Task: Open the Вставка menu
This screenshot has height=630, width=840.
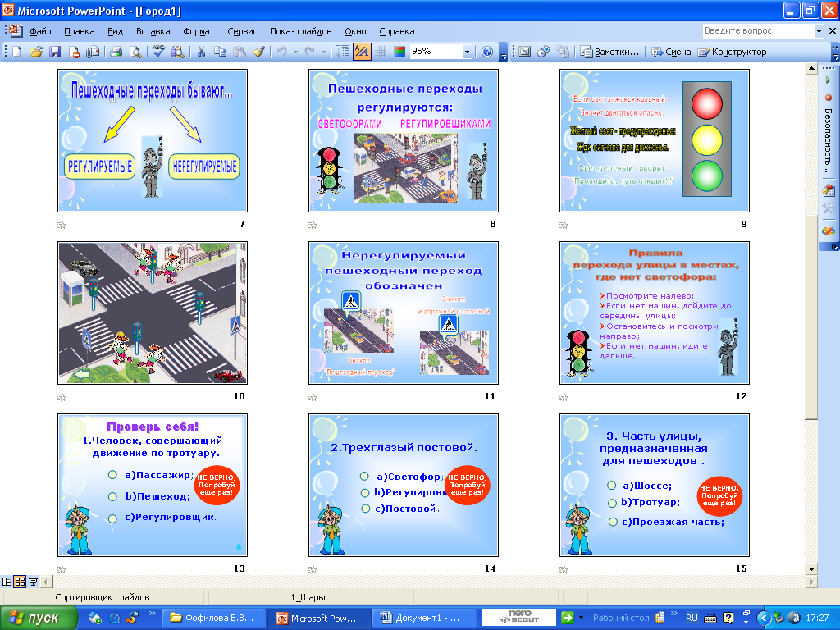Action: (153, 31)
